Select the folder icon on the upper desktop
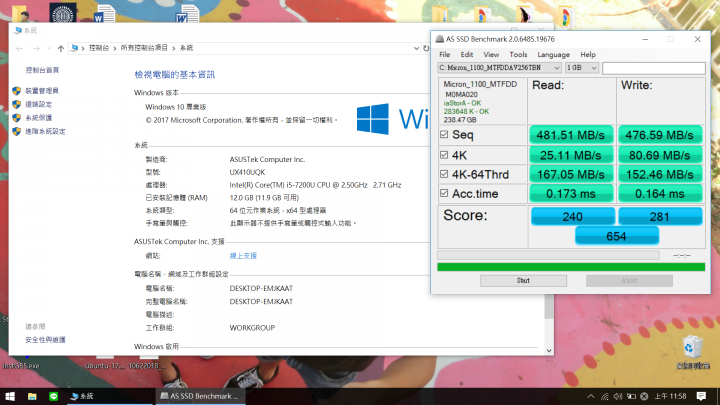 tap(440, 13)
